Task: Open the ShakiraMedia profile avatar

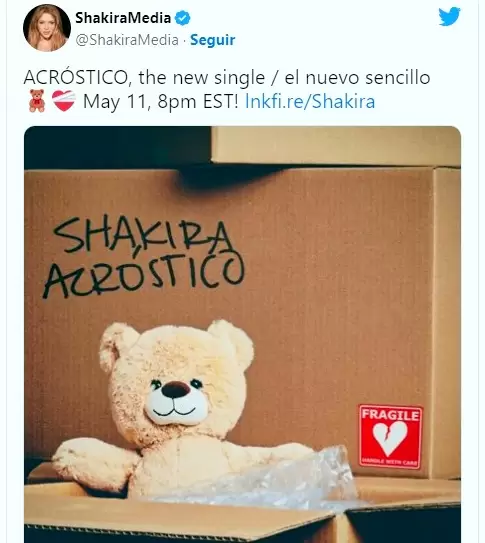Action: point(47,28)
